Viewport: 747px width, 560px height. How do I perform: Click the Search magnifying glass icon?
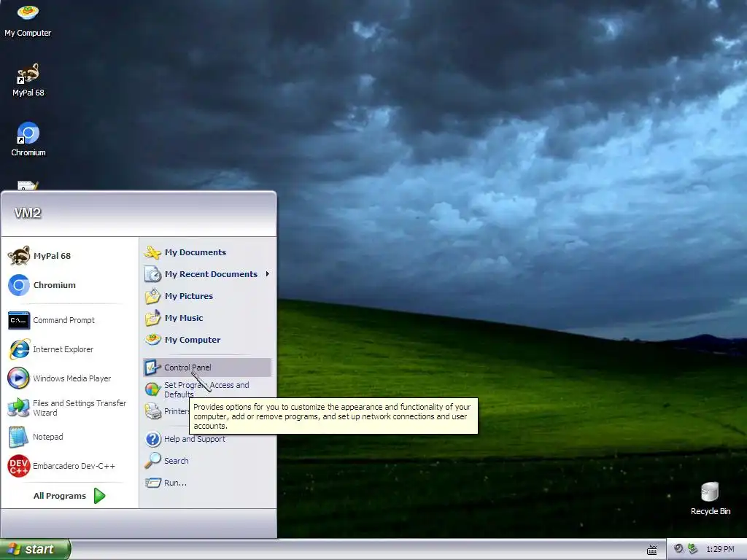153,461
